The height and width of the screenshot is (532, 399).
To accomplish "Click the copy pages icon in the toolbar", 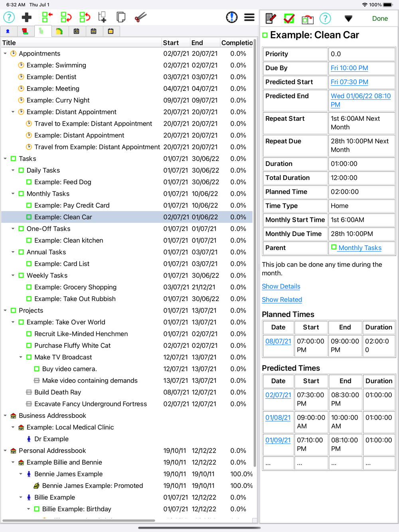I will pos(121,18).
